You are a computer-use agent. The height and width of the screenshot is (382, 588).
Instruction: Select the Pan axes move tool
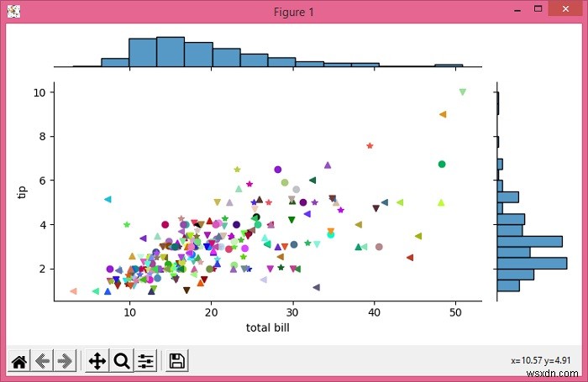pos(97,361)
